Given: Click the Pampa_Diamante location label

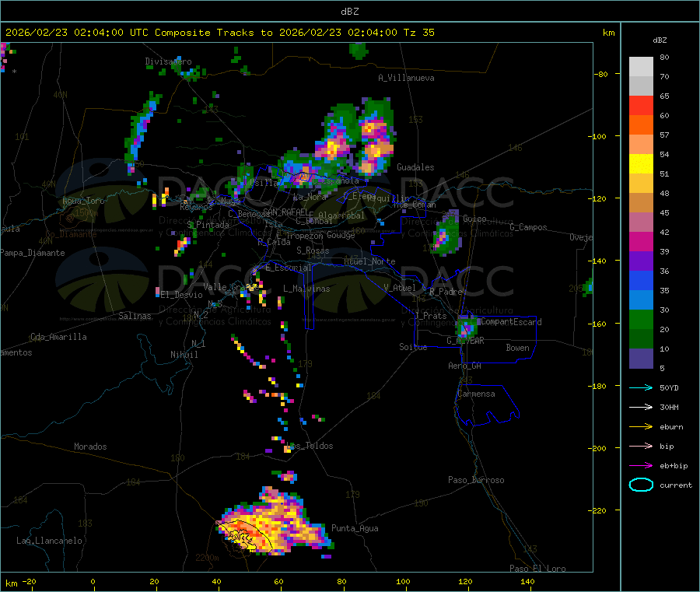Looking at the screenshot, I should [33, 253].
